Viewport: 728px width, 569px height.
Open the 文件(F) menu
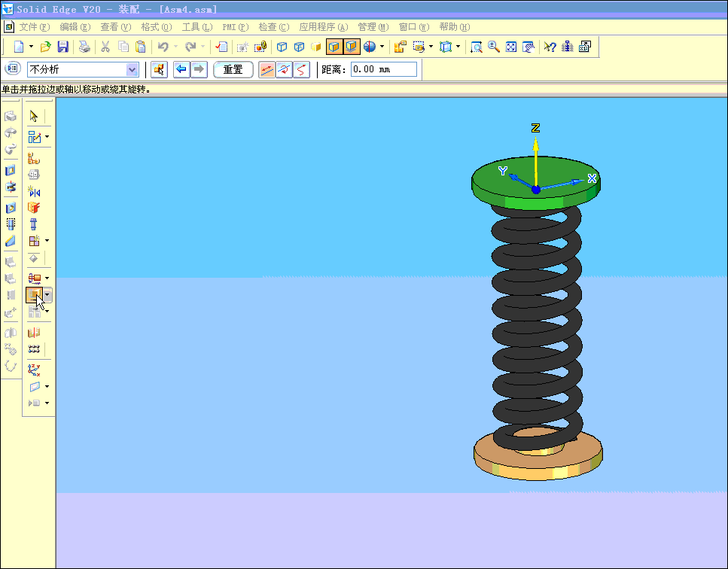point(35,27)
